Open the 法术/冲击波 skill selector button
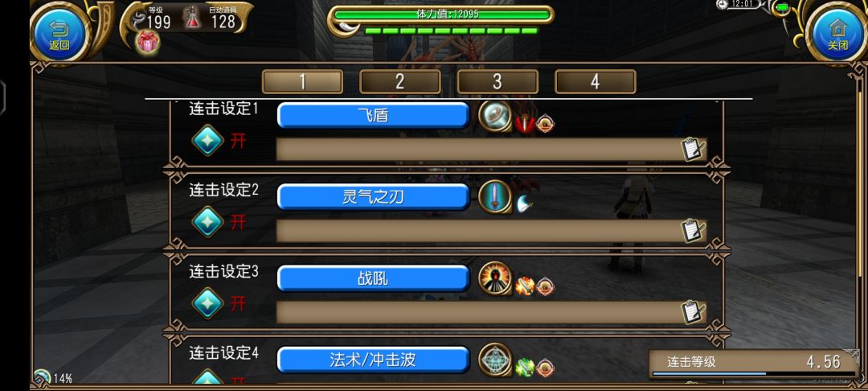 click(x=373, y=360)
